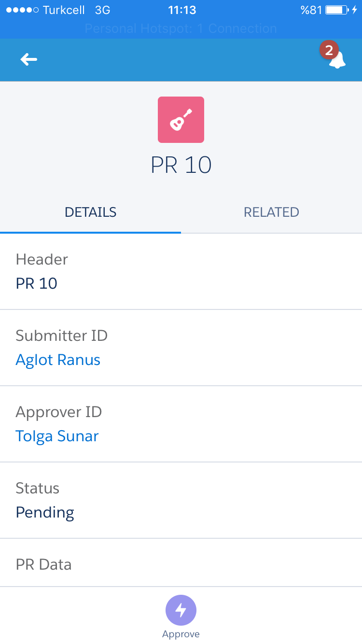Tap the Turkcell carrier name
Viewport: 362px width, 644px height.
tap(64, 10)
